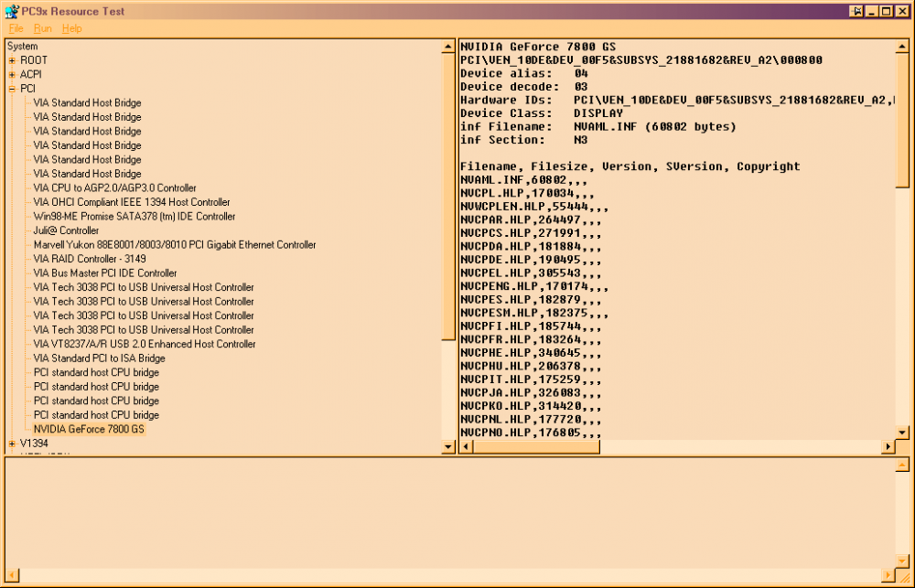Viewport: 915px width, 588px height.
Task: Minimize the PC9x Resource Test window
Action: pos(872,11)
